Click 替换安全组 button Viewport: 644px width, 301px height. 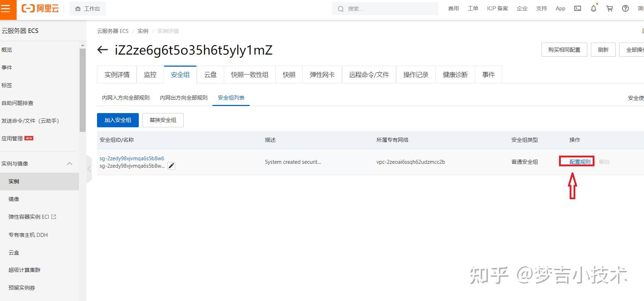coord(163,120)
